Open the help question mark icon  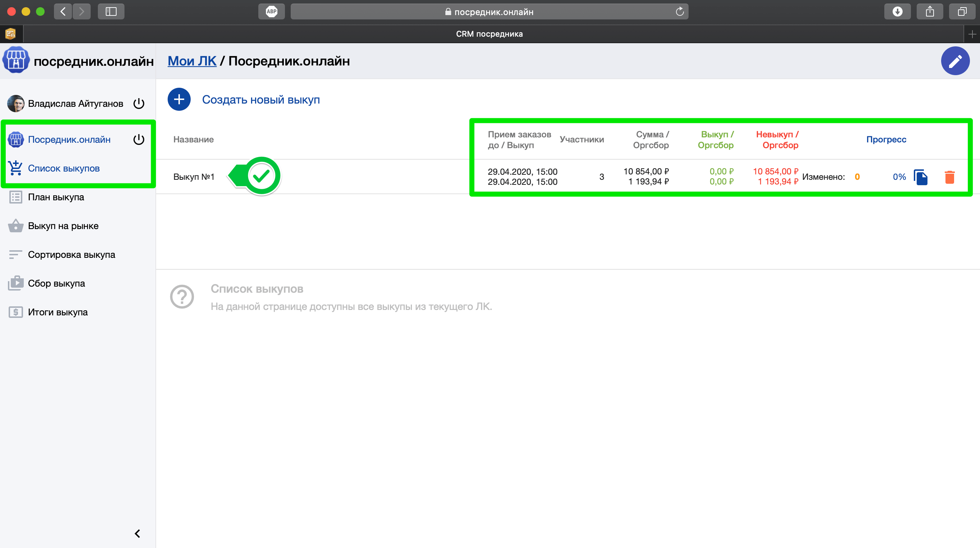point(182,297)
